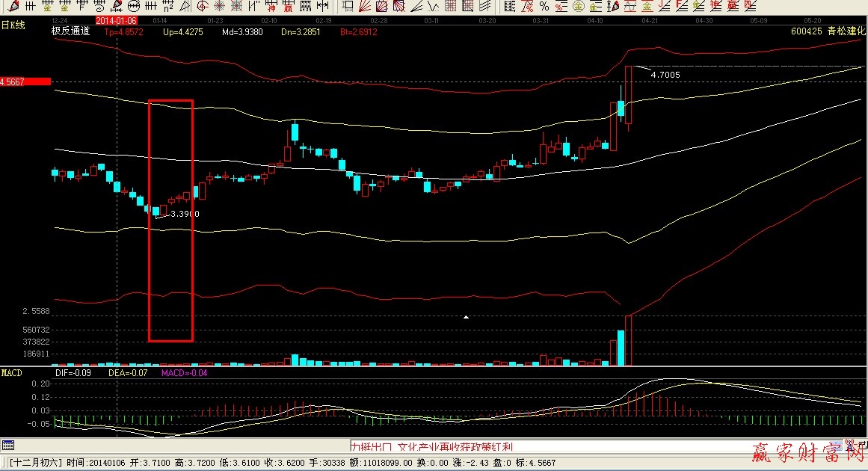Select the red rectangle annotation on chart
Screen dimensions: 868x471
click(171, 101)
